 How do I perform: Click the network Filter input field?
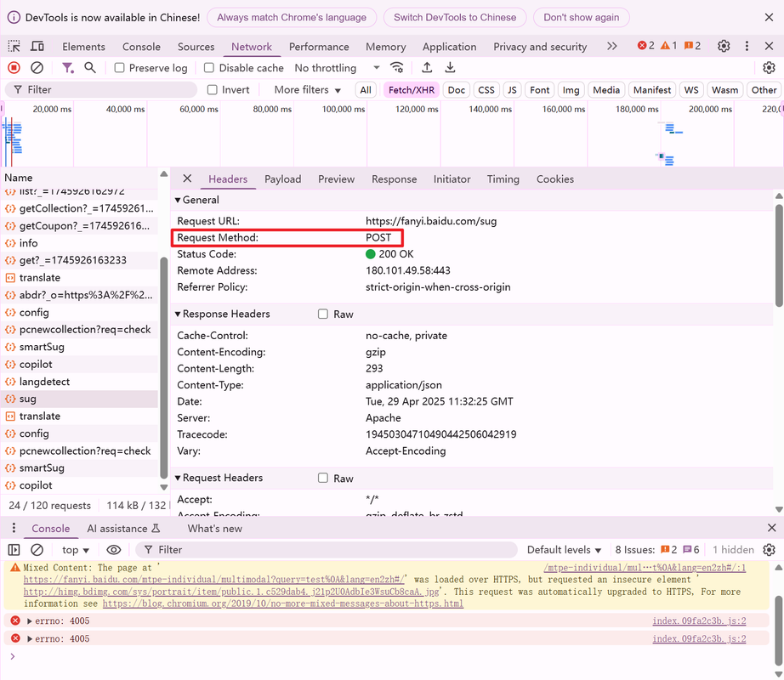[101, 89]
